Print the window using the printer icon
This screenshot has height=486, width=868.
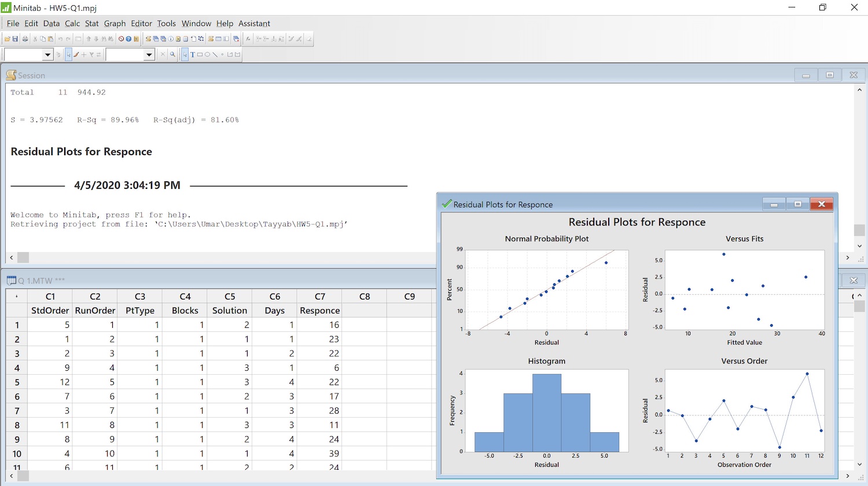pyautogui.click(x=25, y=39)
